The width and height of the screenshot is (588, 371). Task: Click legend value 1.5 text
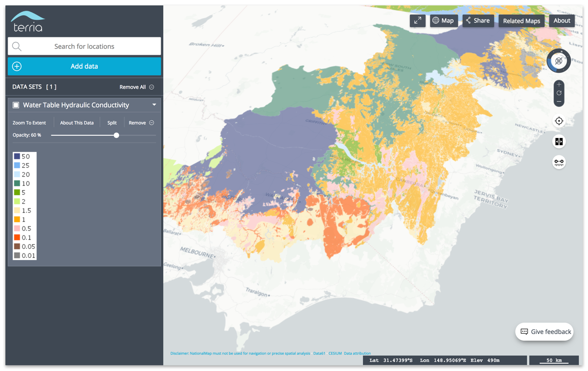click(26, 211)
